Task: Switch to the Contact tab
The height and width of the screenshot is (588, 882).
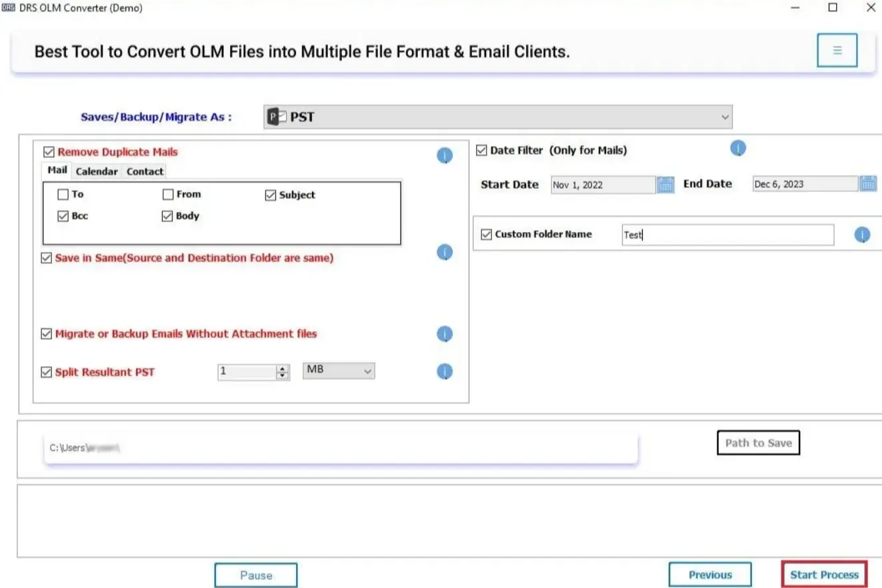Action: click(145, 171)
